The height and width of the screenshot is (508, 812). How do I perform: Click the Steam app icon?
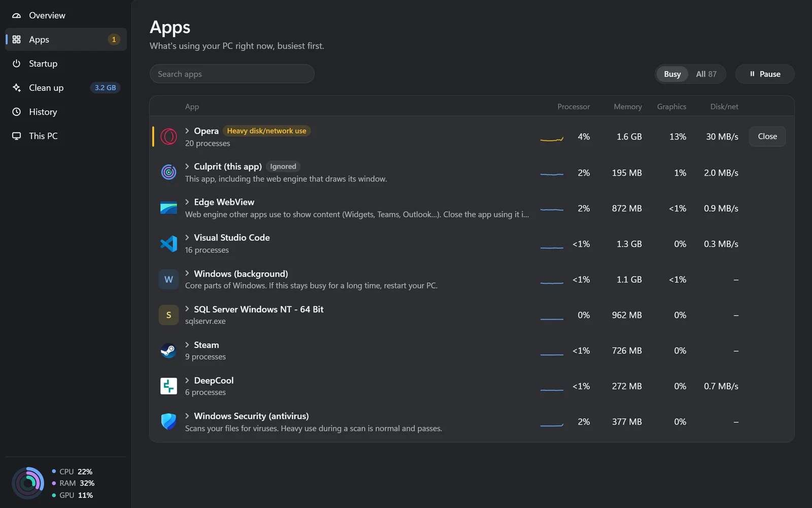[168, 351]
